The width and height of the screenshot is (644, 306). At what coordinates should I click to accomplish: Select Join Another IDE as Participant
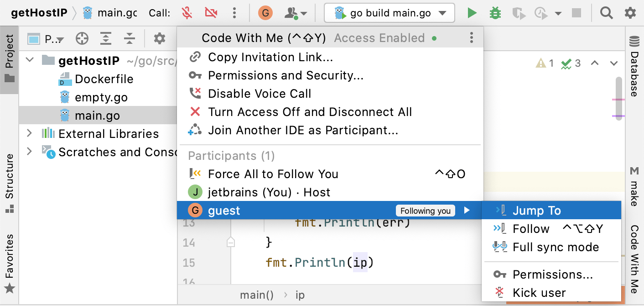pos(329,131)
